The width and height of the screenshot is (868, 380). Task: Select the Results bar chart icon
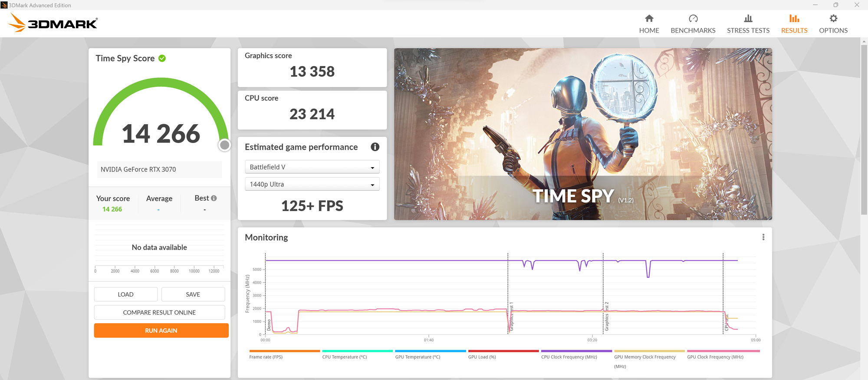point(794,18)
